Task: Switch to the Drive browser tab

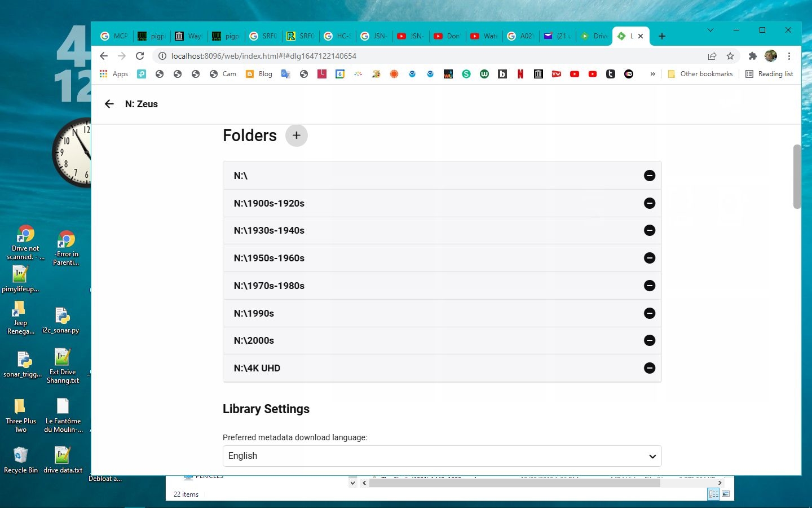Action: (594, 36)
